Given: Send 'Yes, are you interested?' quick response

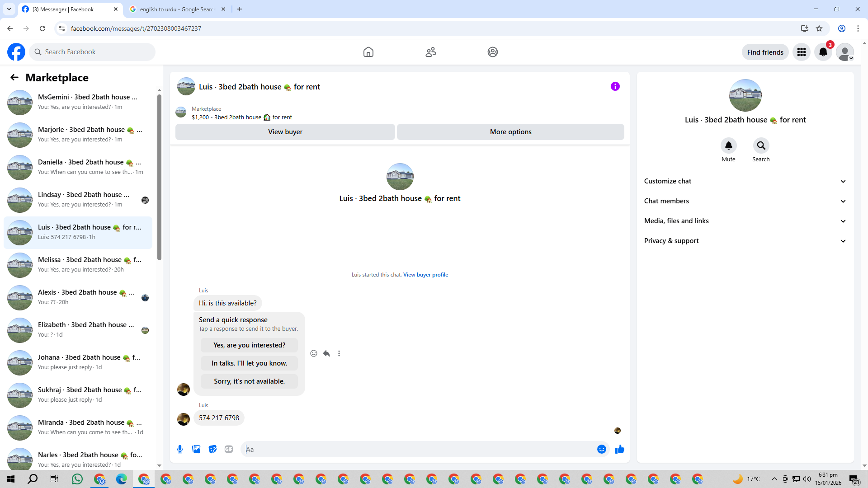Looking at the screenshot, I should pyautogui.click(x=249, y=345).
